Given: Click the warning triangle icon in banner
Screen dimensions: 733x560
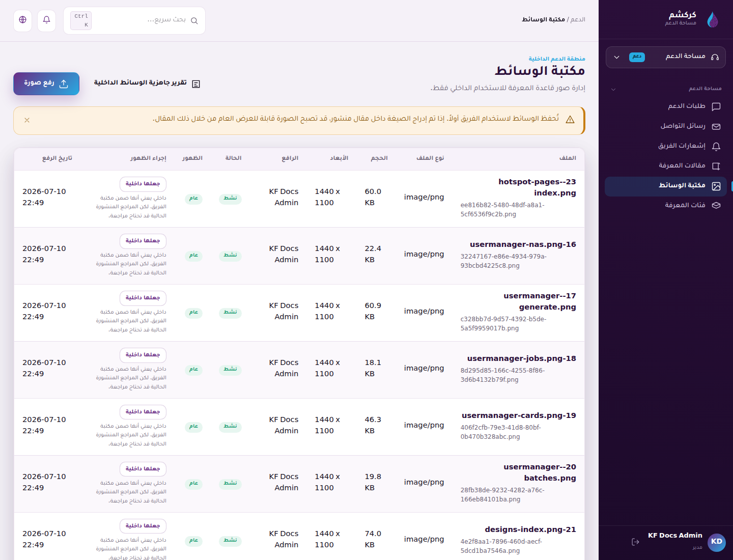Looking at the screenshot, I should 570,120.
